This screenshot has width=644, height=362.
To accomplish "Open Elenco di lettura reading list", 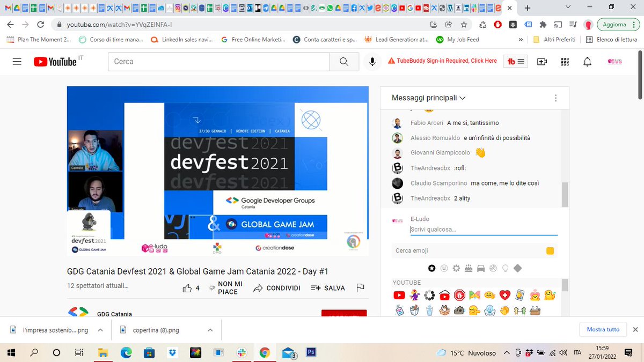I will [x=611, y=40].
